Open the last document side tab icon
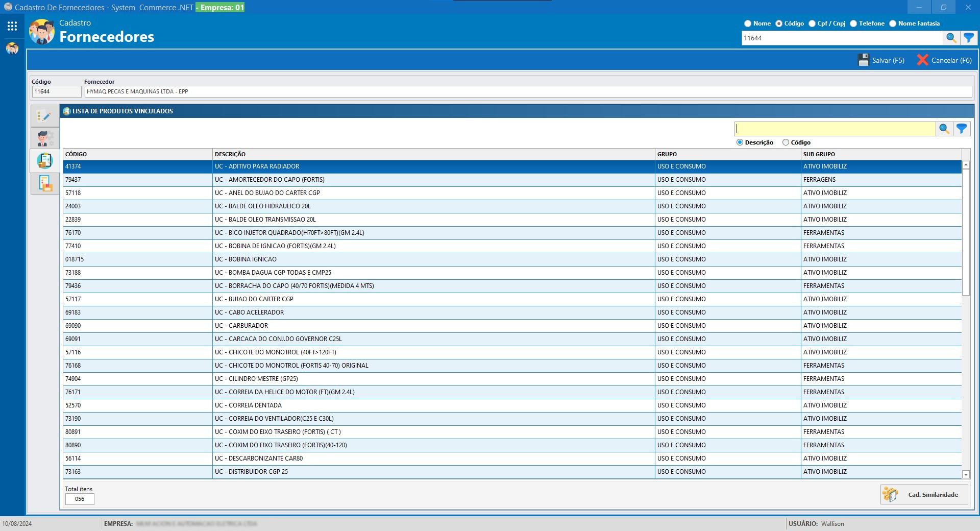Image resolution: width=980 pixels, height=531 pixels. (45, 183)
